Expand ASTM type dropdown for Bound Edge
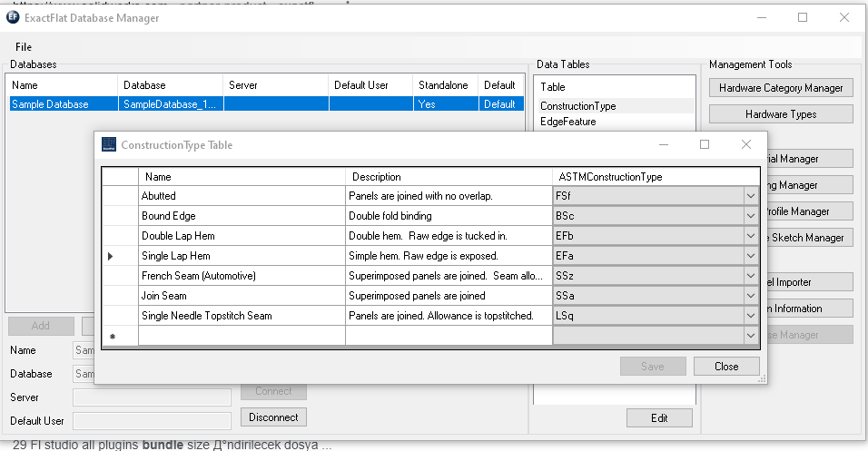The width and height of the screenshot is (868, 451). click(750, 216)
